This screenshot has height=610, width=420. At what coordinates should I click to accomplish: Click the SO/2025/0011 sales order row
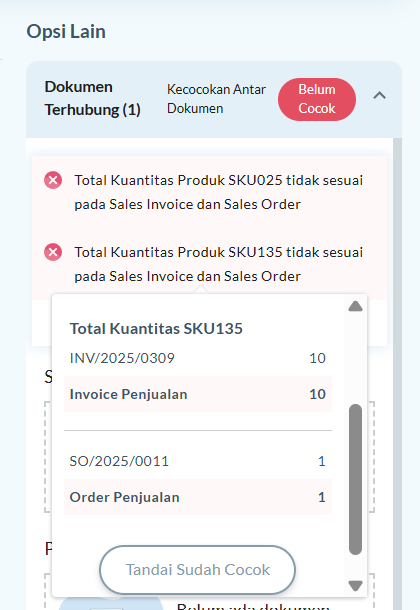(198, 461)
